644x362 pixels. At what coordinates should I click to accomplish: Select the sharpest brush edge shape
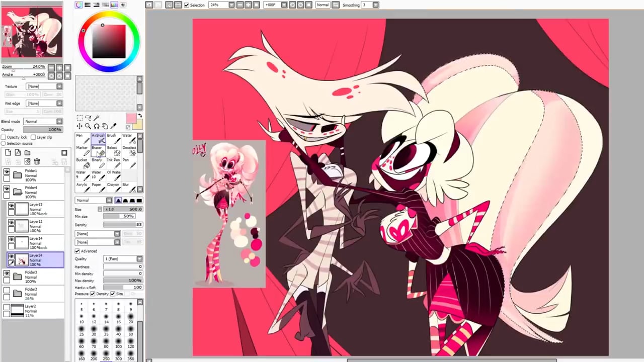pyautogui.click(x=139, y=201)
